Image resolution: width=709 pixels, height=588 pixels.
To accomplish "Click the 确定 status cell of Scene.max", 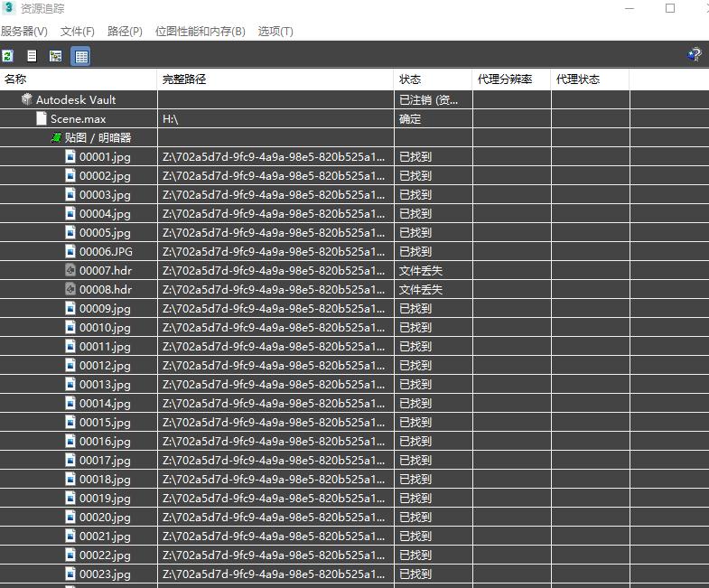I will (434, 118).
